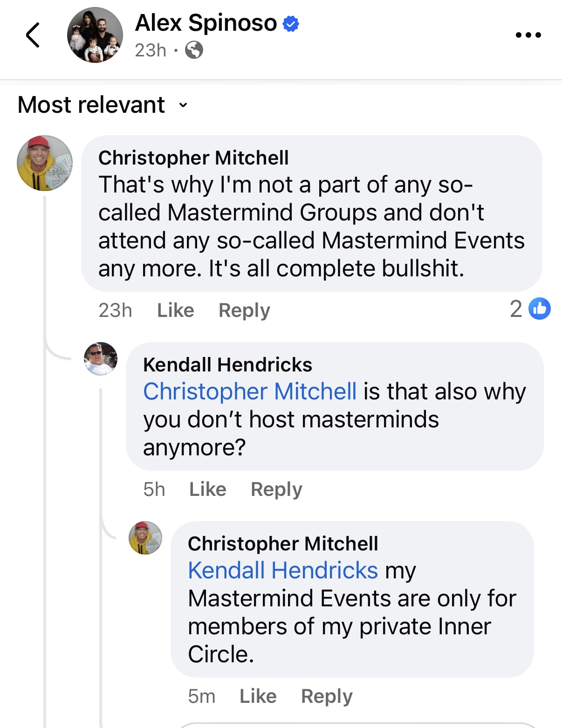Like Kendall Hendricks' reply
This screenshot has width=562, height=728.
pos(207,489)
